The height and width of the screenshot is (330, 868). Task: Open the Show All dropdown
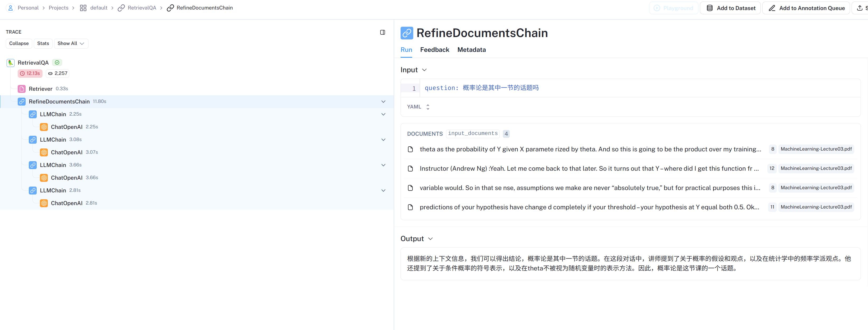[71, 43]
